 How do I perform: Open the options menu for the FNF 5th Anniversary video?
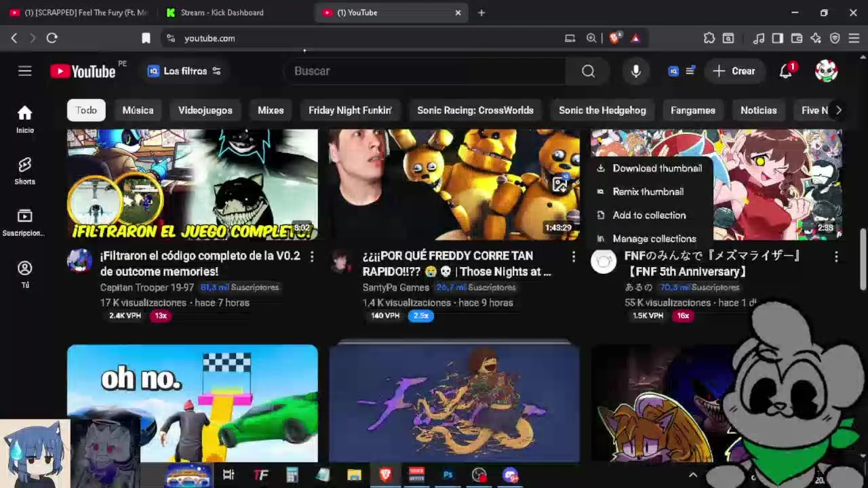[x=836, y=256]
